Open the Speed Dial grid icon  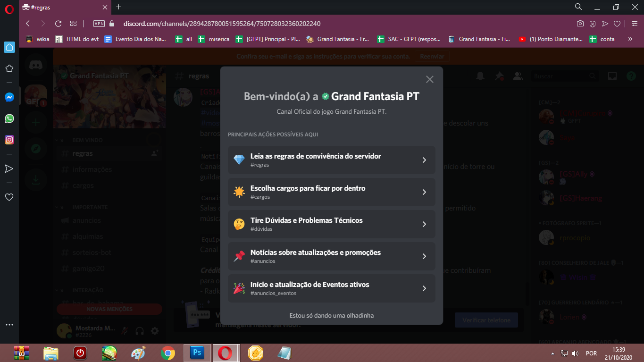[73, 24]
